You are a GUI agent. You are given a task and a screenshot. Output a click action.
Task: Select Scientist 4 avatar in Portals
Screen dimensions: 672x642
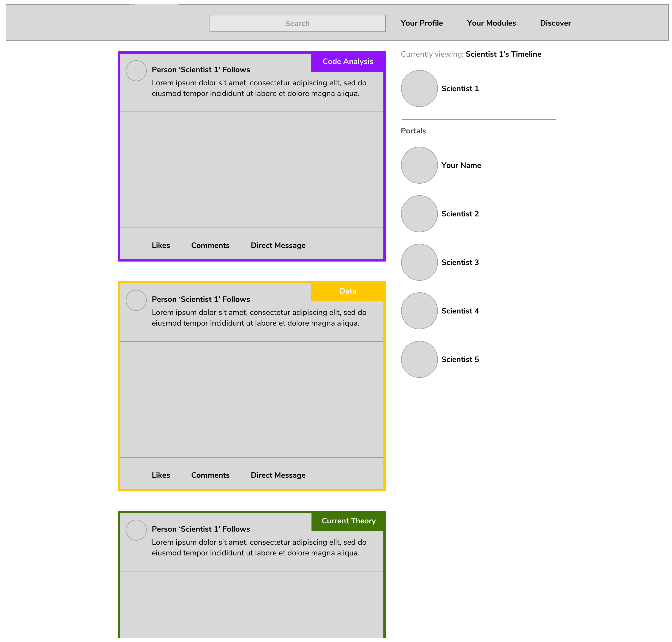(419, 311)
